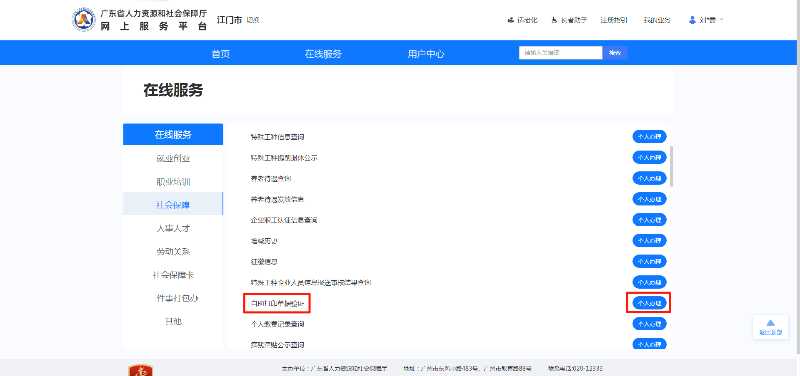Viewport: 800px width, 376px height.
Task: Click the 养老待遇查询 service text
Action: point(271,179)
